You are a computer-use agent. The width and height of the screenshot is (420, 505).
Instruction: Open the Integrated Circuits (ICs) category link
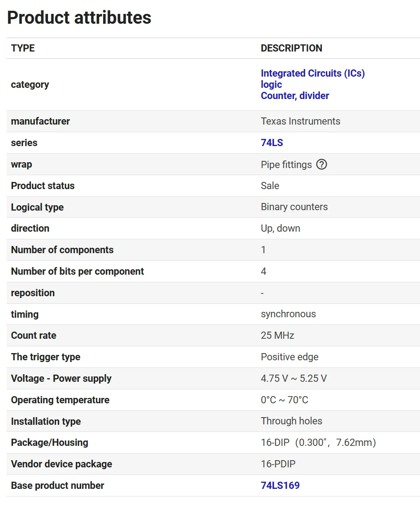coord(312,73)
